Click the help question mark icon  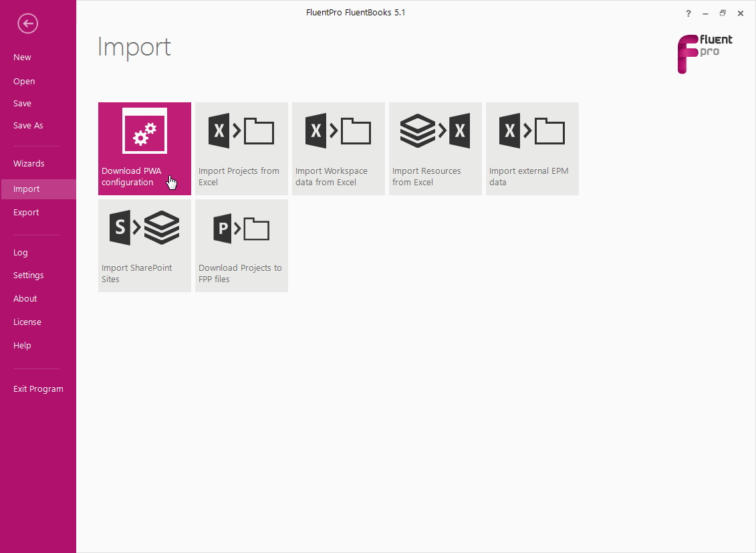[688, 13]
